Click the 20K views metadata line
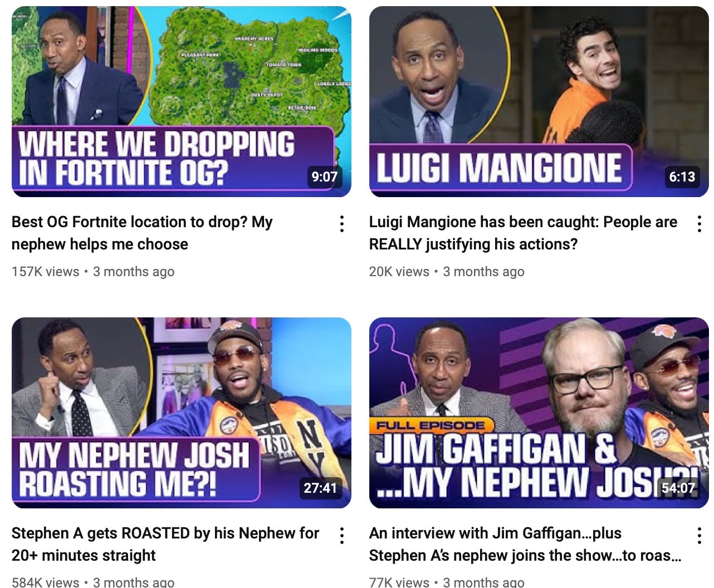The image size is (714, 588). coord(447,272)
